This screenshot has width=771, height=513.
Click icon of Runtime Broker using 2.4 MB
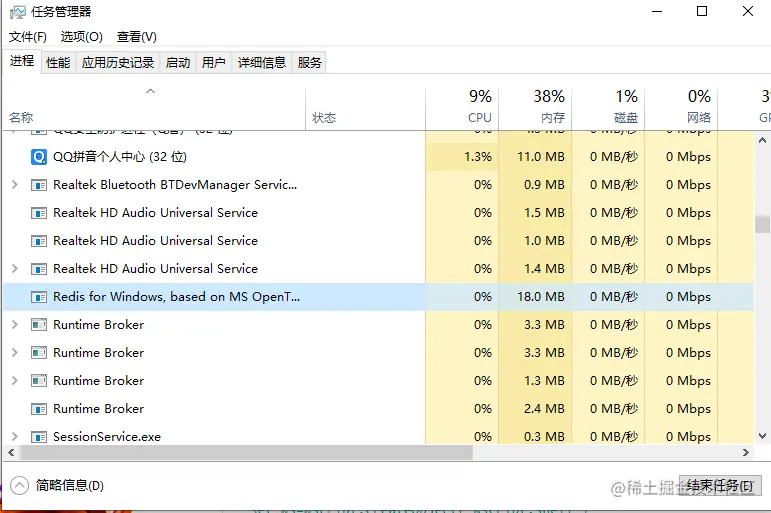38,409
